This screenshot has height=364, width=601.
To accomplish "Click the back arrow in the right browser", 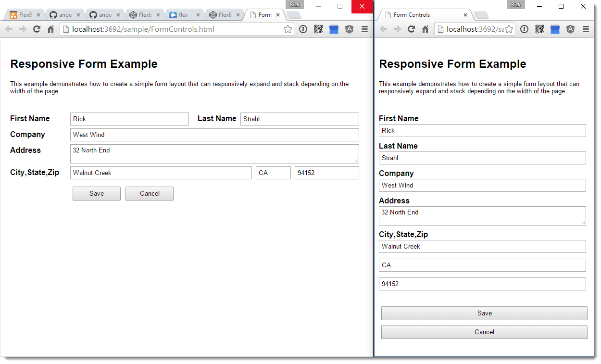I will [x=383, y=29].
